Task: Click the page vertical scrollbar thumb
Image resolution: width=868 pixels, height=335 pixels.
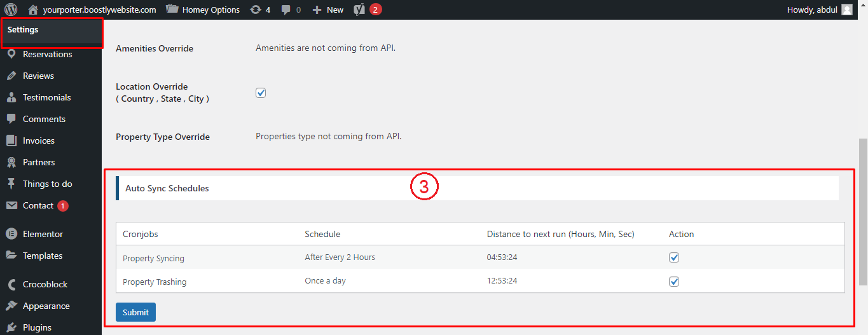Action: pyautogui.click(x=863, y=211)
